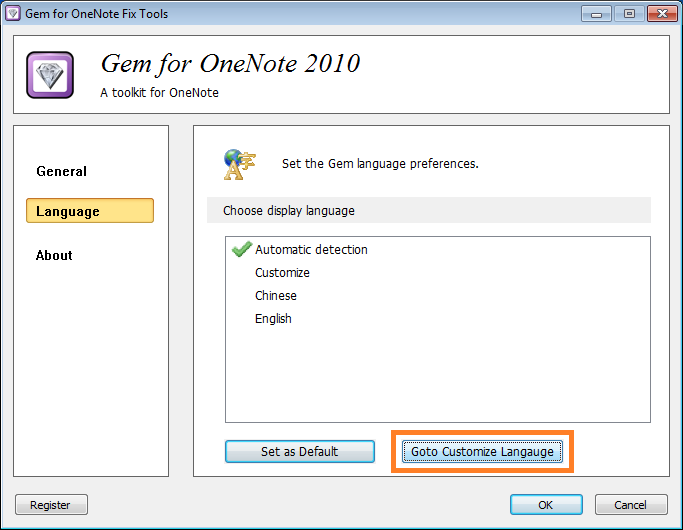Image resolution: width=683 pixels, height=530 pixels.
Task: Switch to the About tab
Action: coord(54,255)
